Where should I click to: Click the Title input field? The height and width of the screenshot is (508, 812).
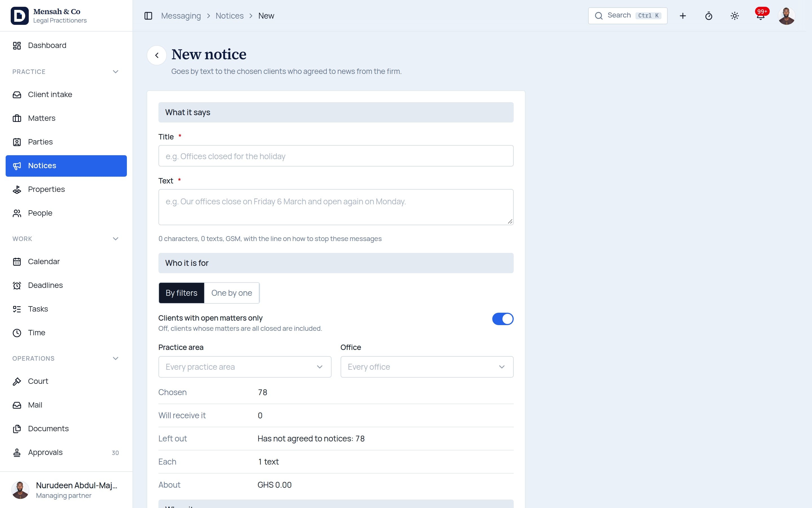(336, 156)
